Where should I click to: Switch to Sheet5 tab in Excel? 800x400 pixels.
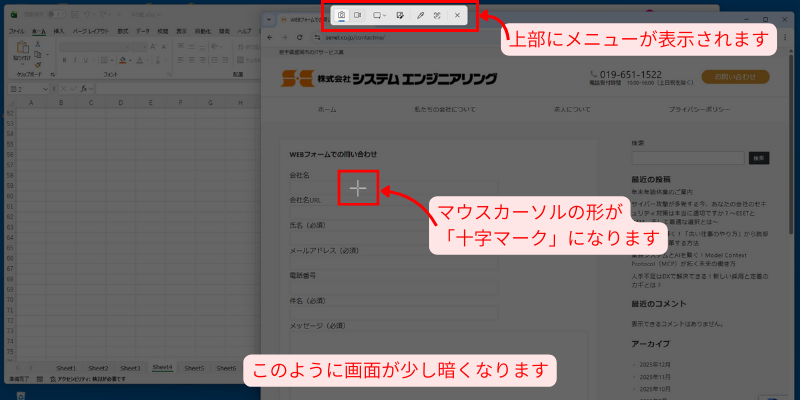tap(194, 368)
